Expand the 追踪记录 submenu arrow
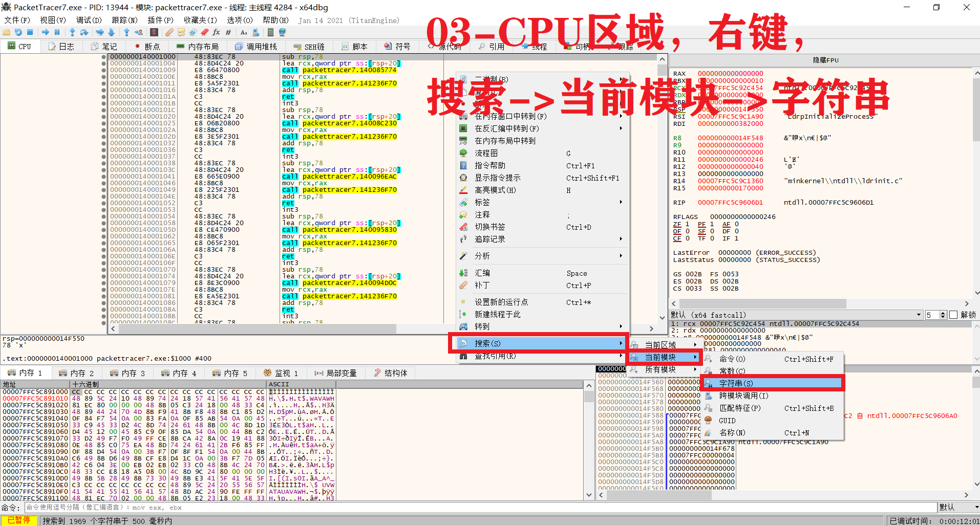Viewport: 980px width, 526px height. [x=621, y=239]
